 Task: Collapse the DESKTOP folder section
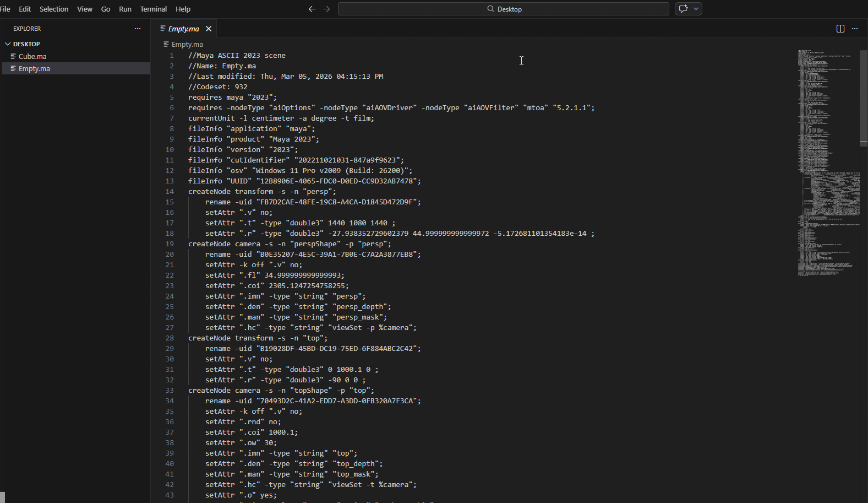point(8,44)
